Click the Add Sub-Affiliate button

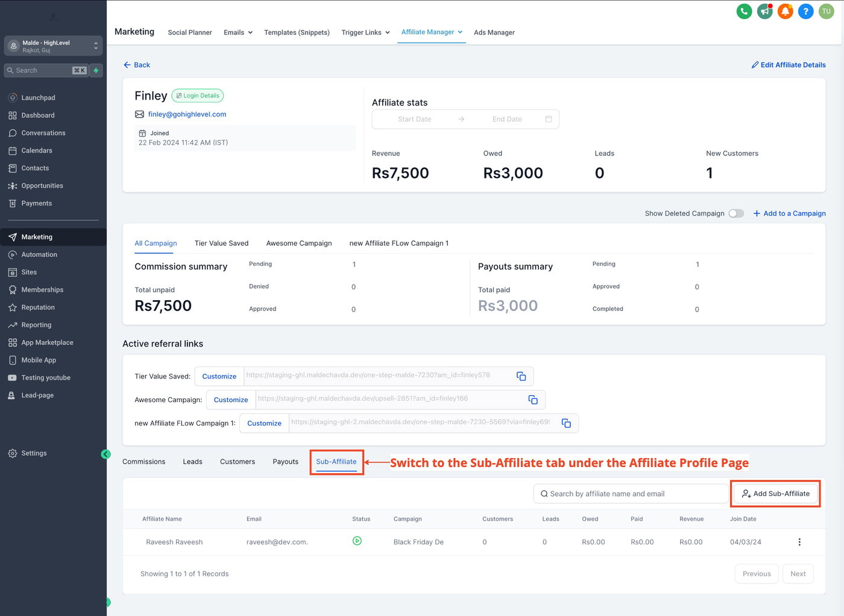click(x=775, y=494)
